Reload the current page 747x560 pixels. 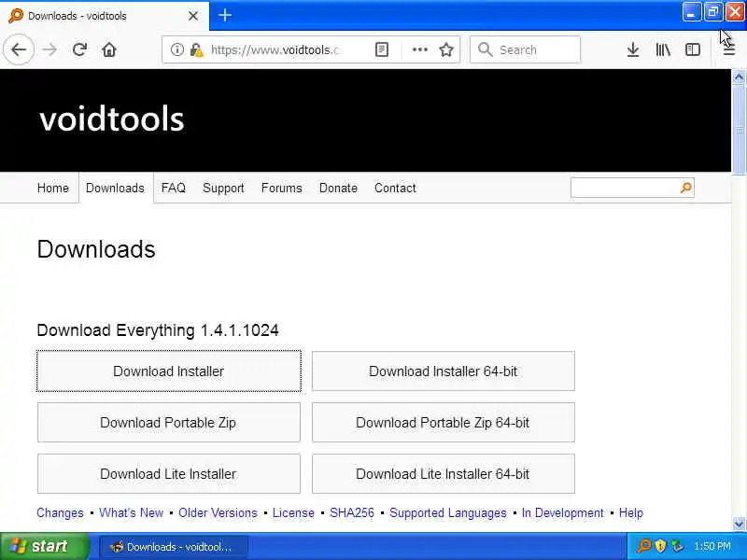coord(79,49)
